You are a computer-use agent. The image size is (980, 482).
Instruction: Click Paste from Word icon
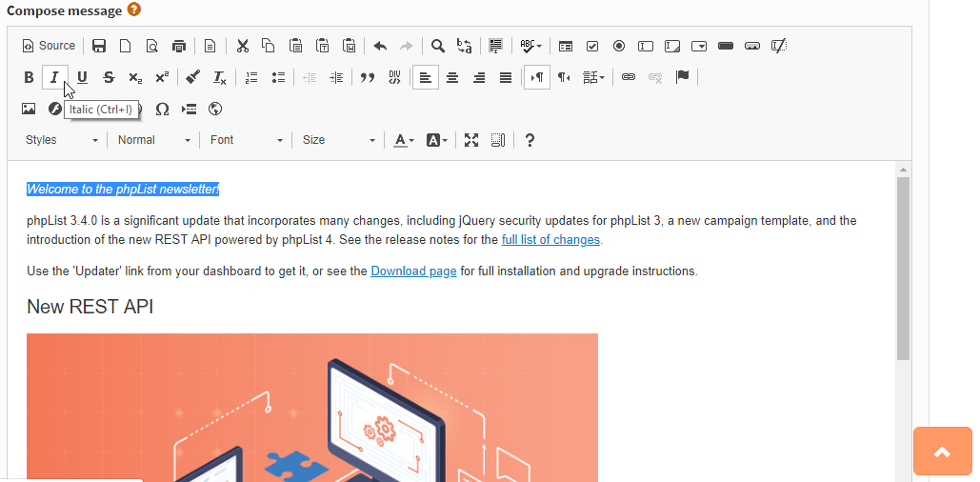(349, 46)
